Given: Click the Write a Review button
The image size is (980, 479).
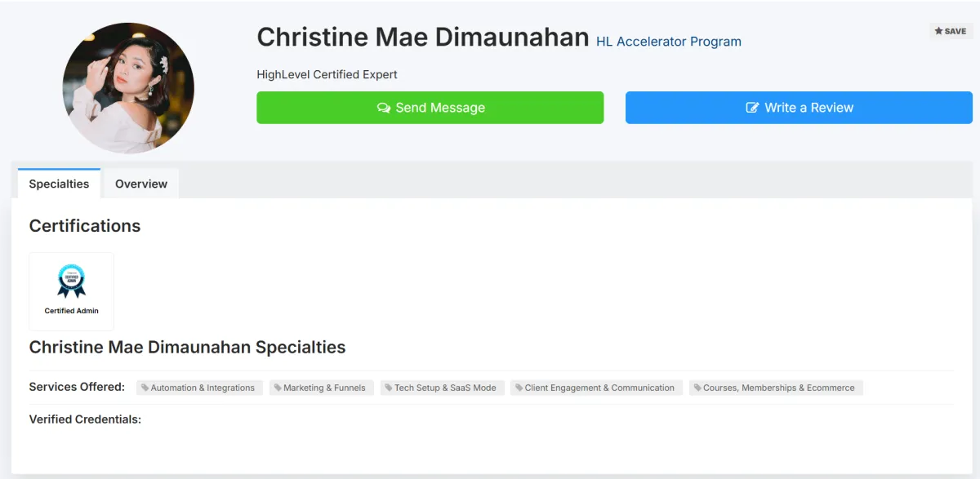Looking at the screenshot, I should [799, 108].
